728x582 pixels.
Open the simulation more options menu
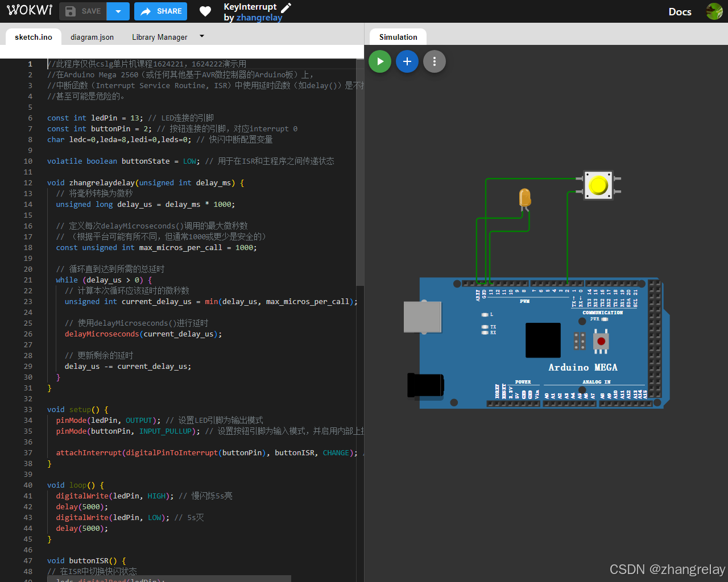pos(435,61)
